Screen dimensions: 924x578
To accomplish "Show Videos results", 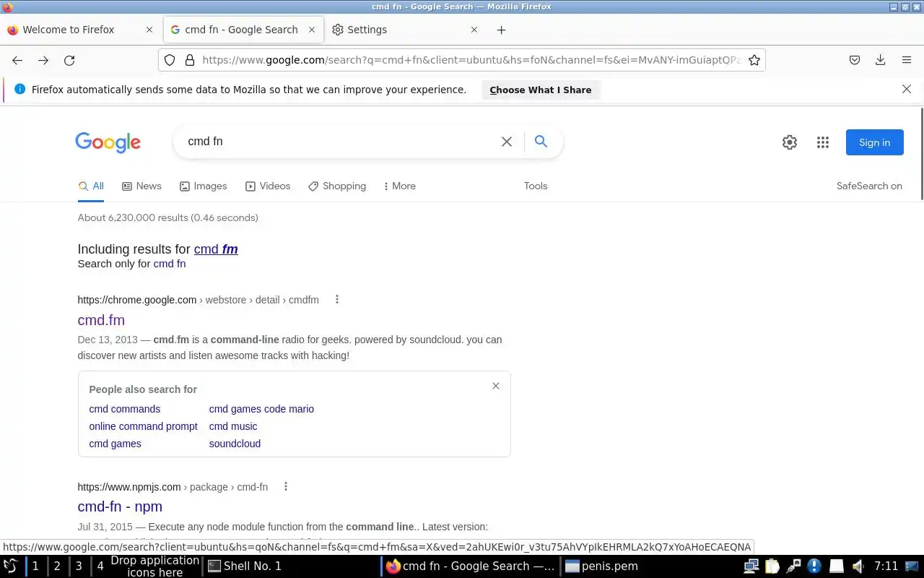I will point(268,186).
